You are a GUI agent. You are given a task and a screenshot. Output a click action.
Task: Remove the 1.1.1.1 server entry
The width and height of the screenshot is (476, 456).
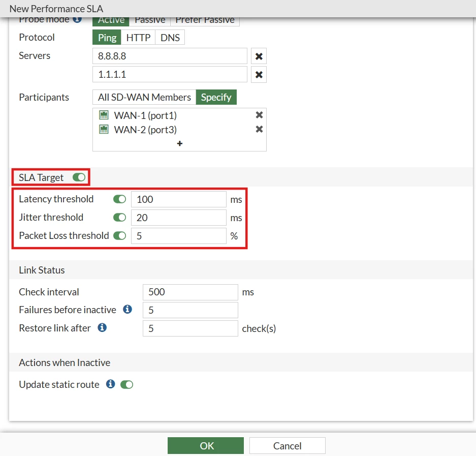pyautogui.click(x=259, y=74)
